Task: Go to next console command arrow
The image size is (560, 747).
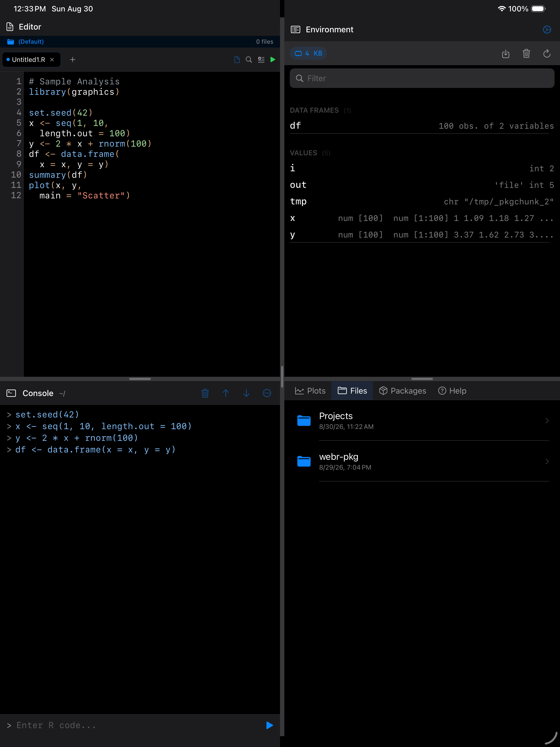Action: tap(246, 393)
